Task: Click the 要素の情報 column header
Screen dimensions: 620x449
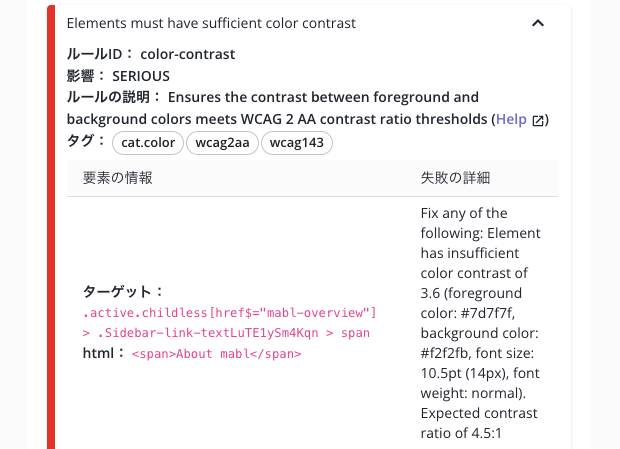Action: (x=118, y=177)
